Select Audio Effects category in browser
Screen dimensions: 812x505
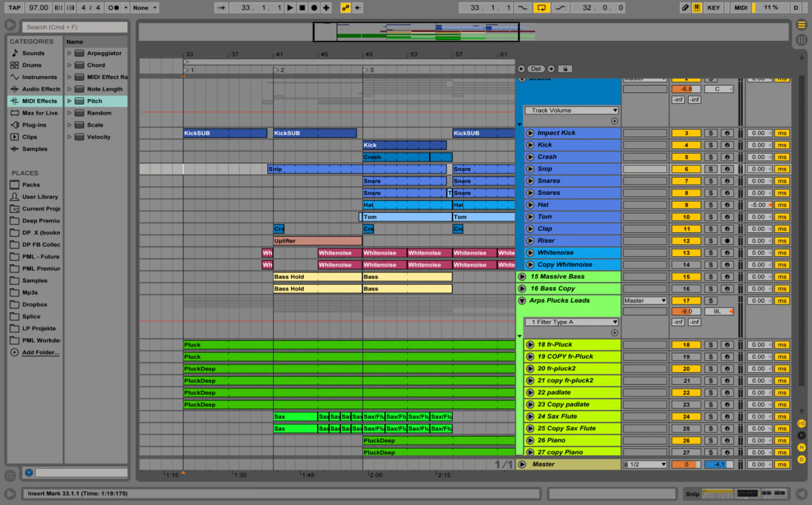click(41, 89)
